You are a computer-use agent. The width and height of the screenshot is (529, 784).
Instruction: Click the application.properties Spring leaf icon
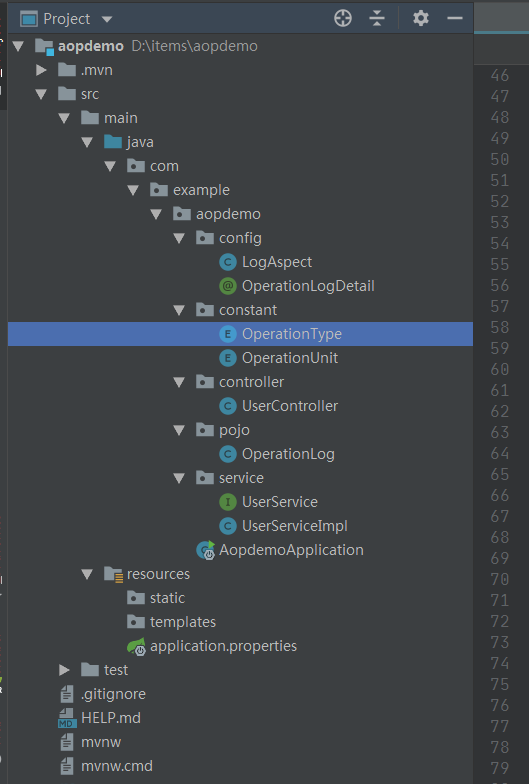coord(136,646)
